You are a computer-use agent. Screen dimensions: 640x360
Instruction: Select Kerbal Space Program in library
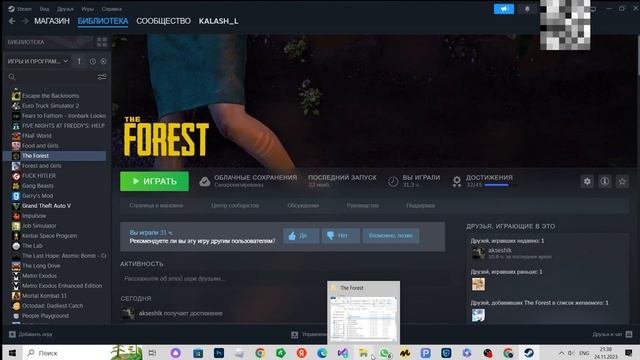pos(49,236)
